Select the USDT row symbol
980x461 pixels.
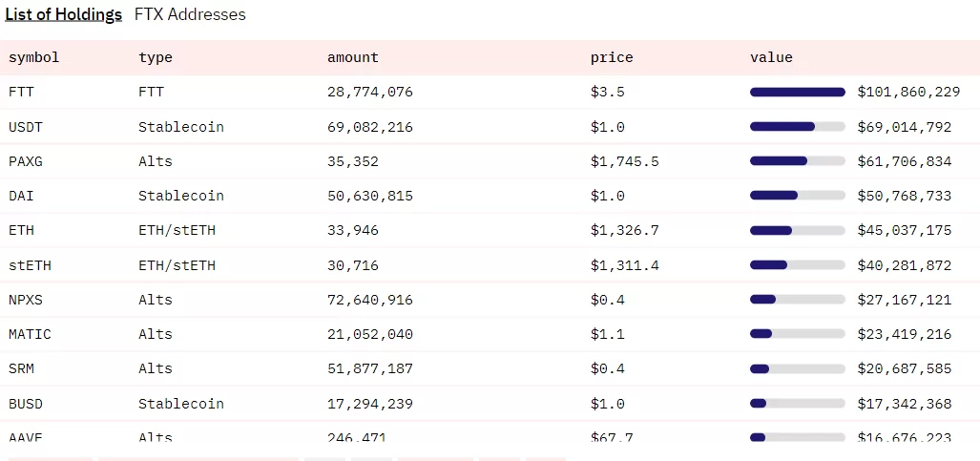coord(25,127)
